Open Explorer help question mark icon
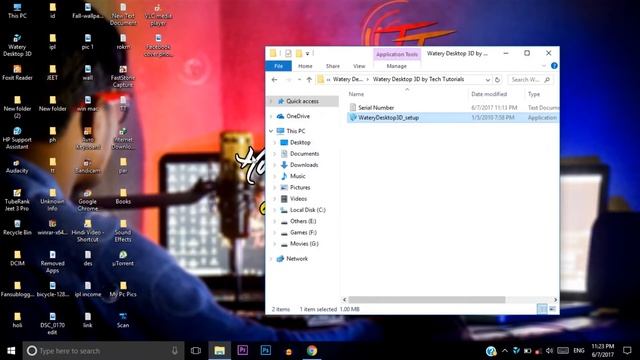640x360 pixels. (x=554, y=66)
